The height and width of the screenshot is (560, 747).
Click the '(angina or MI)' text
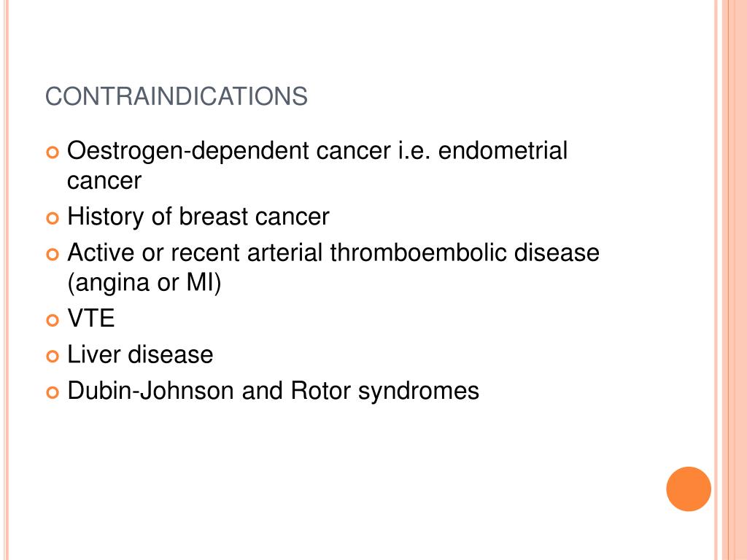144,283
